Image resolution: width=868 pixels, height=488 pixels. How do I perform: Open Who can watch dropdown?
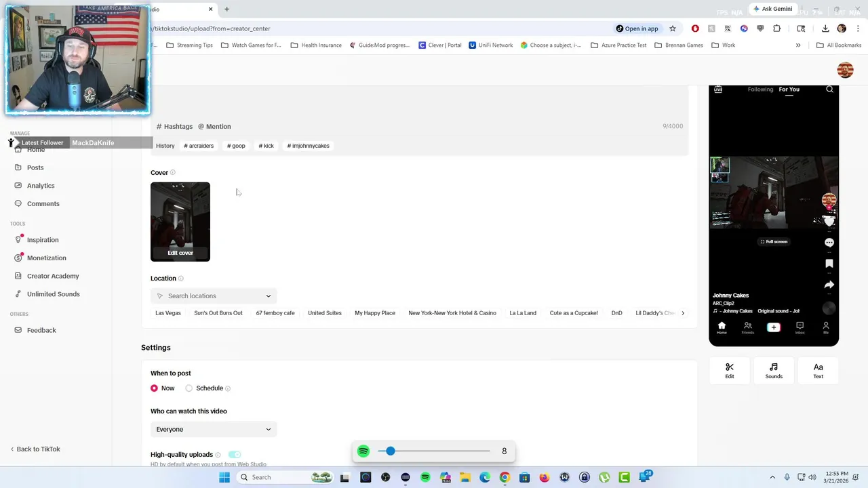coord(214,430)
